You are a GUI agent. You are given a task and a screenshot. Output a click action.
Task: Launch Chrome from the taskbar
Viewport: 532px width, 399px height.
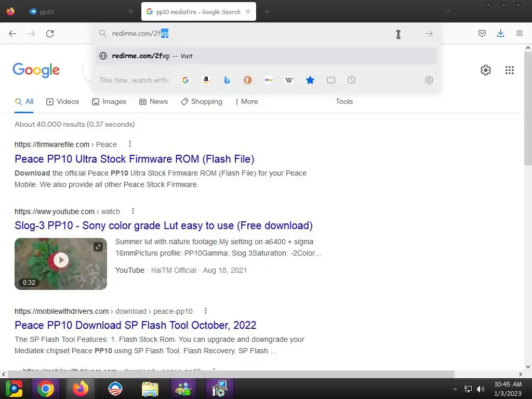tap(46, 389)
